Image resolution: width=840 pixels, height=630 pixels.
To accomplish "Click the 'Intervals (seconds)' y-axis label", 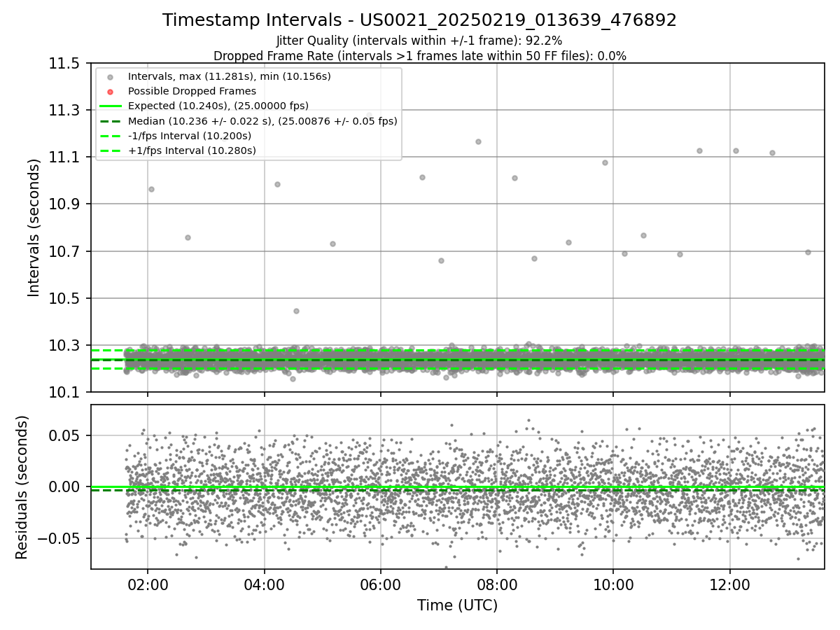I will pyautogui.click(x=34, y=227).
